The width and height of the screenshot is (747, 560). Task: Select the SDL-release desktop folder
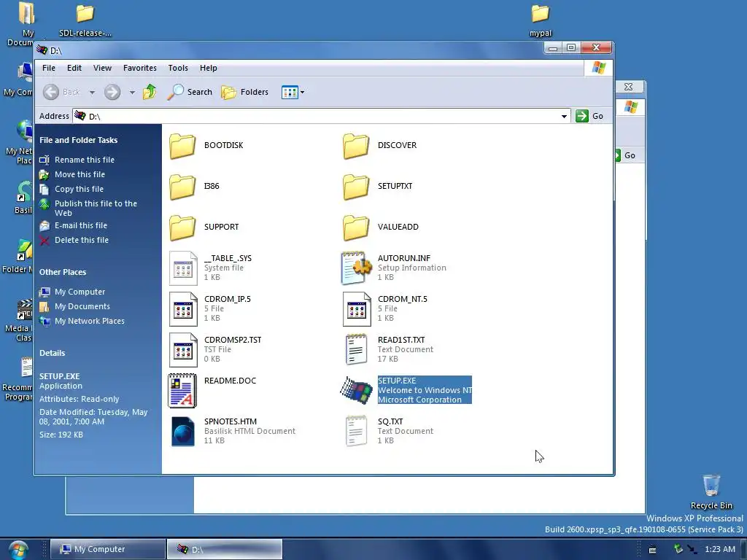[85, 20]
